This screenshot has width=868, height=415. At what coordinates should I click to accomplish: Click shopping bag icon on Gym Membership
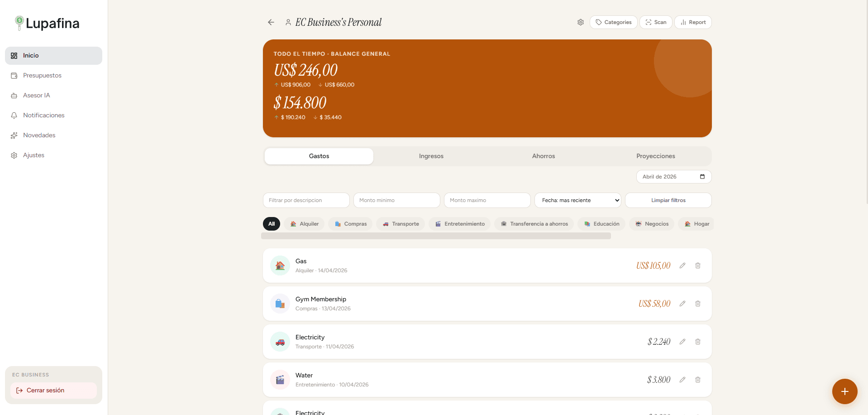coord(280,304)
